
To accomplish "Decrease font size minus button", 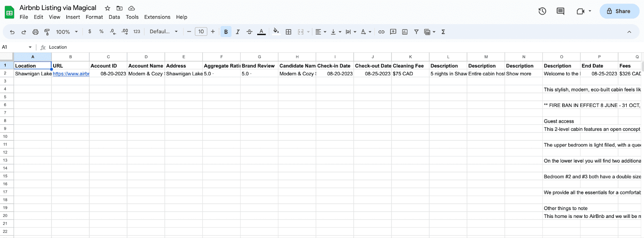I will (189, 31).
